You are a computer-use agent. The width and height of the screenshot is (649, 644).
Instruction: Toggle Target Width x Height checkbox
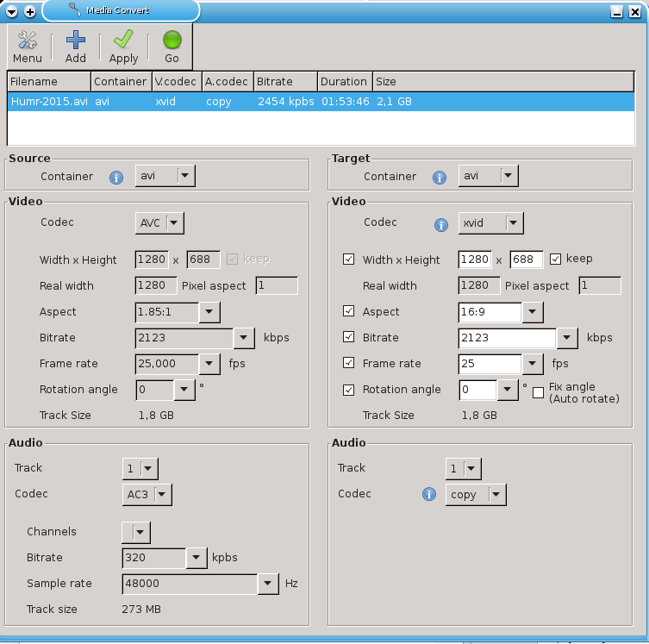point(348,259)
